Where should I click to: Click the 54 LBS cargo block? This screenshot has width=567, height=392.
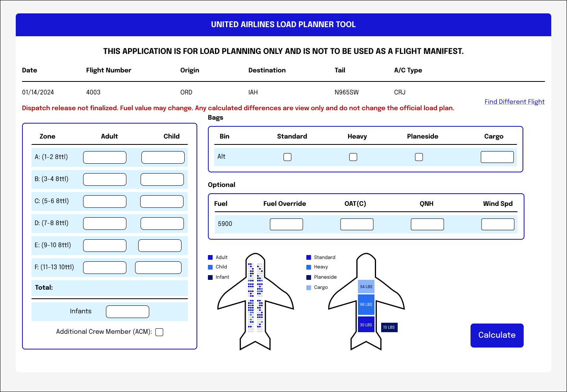[366, 287]
